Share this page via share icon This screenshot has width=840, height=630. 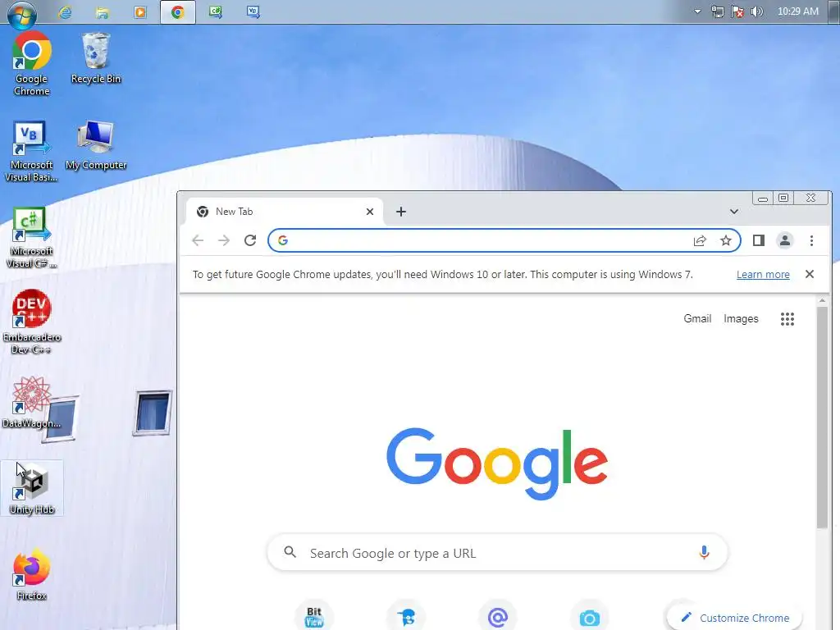click(700, 240)
